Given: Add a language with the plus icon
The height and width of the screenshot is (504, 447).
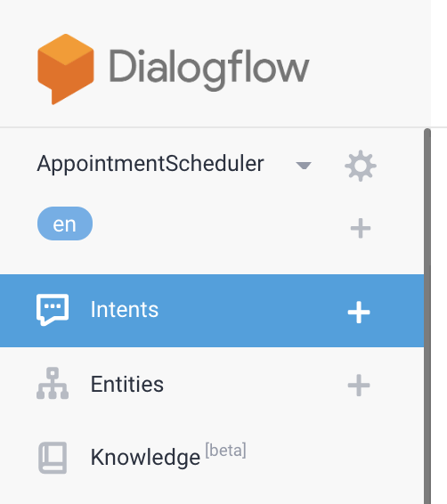Looking at the screenshot, I should click(x=361, y=228).
